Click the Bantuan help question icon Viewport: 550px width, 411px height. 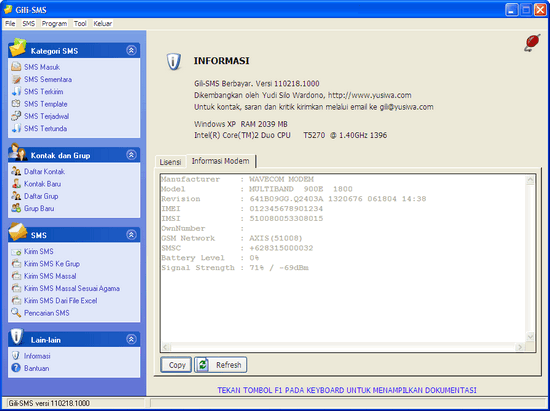coord(16,368)
